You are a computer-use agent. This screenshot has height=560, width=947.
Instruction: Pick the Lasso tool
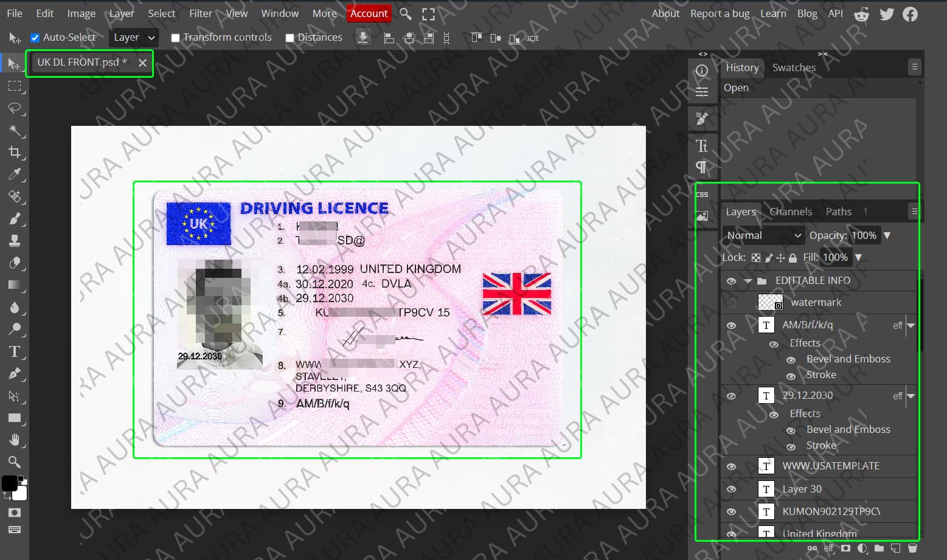click(x=14, y=108)
